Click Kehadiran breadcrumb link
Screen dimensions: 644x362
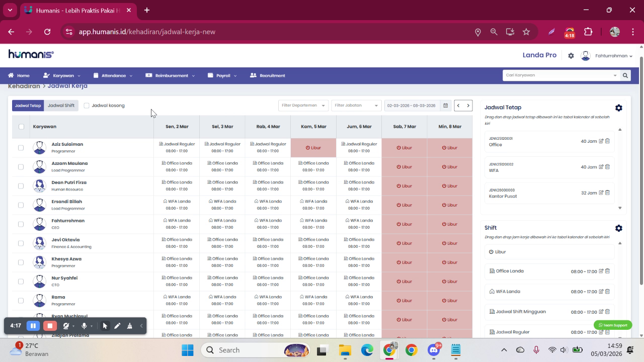[24, 86]
